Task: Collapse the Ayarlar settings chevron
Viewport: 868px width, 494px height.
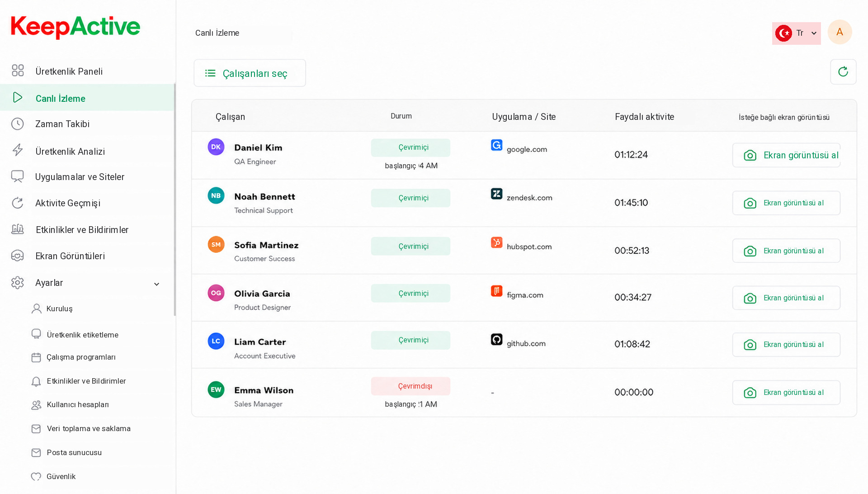Action: [156, 284]
